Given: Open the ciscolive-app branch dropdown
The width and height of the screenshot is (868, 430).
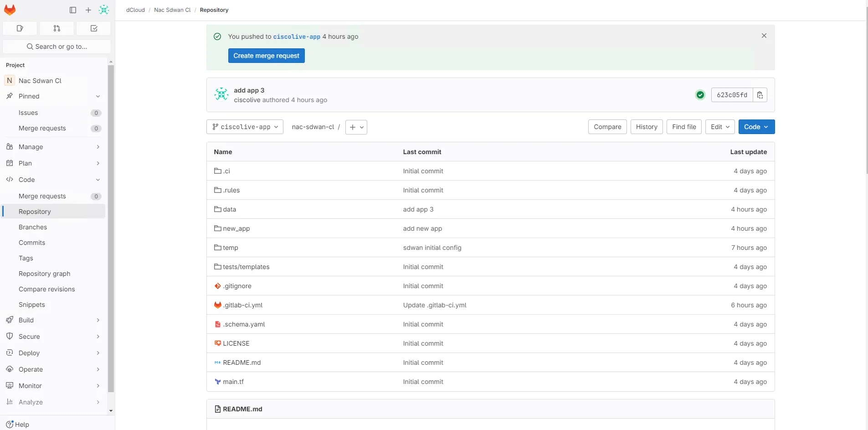Looking at the screenshot, I should pos(245,127).
